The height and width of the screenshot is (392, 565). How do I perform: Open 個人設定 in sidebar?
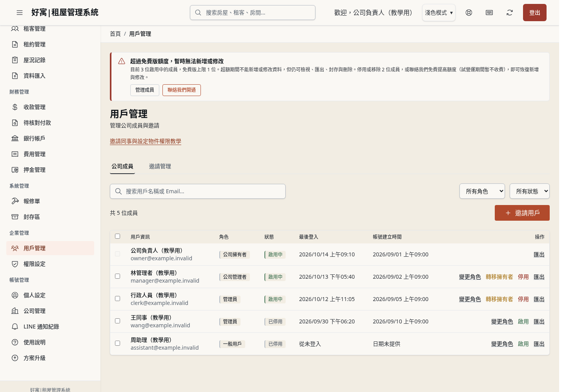tap(50, 295)
